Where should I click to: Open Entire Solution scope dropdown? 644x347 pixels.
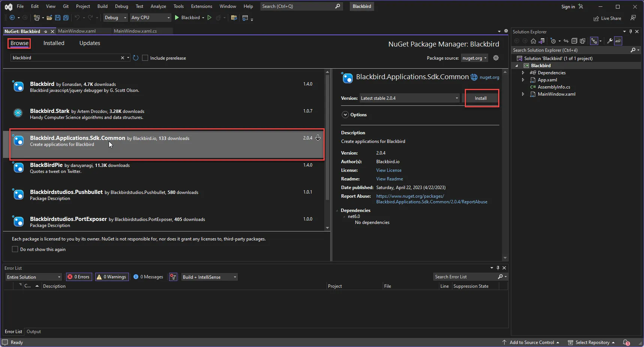click(34, 277)
